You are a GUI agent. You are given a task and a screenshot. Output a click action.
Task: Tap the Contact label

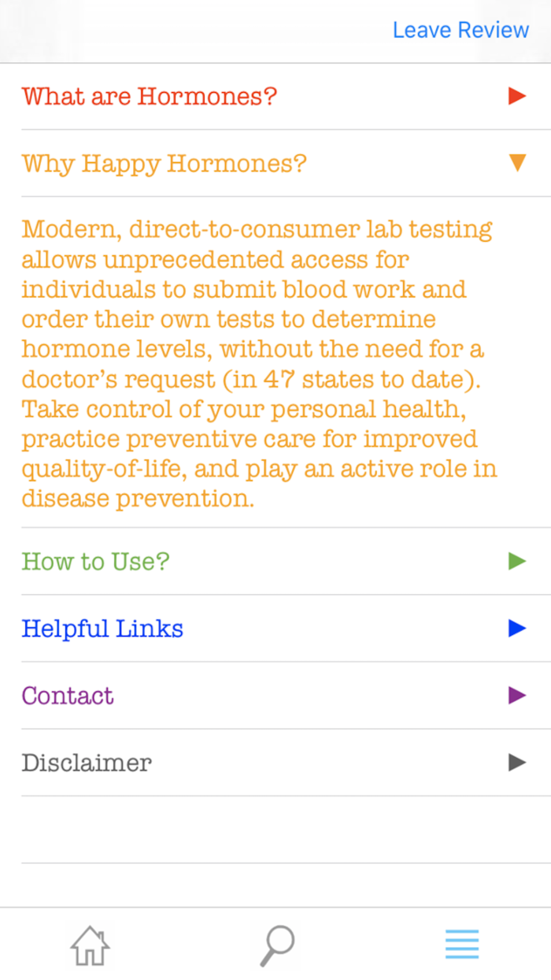click(68, 696)
